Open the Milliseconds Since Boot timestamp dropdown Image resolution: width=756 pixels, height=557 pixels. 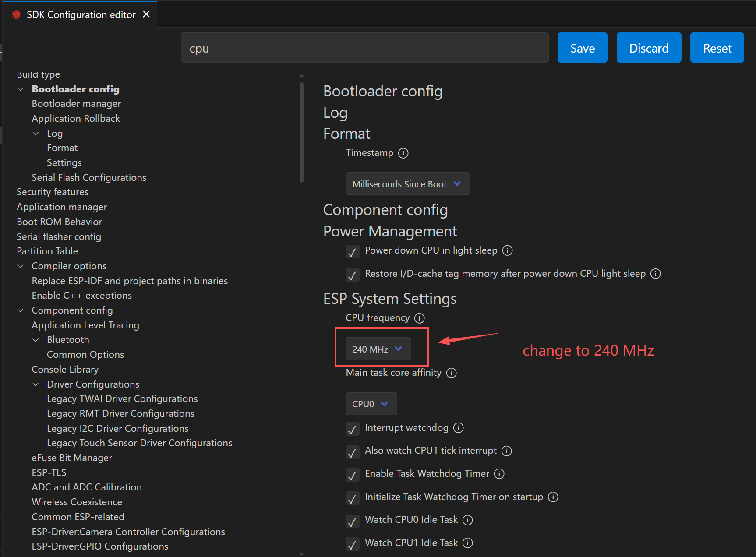[407, 184]
